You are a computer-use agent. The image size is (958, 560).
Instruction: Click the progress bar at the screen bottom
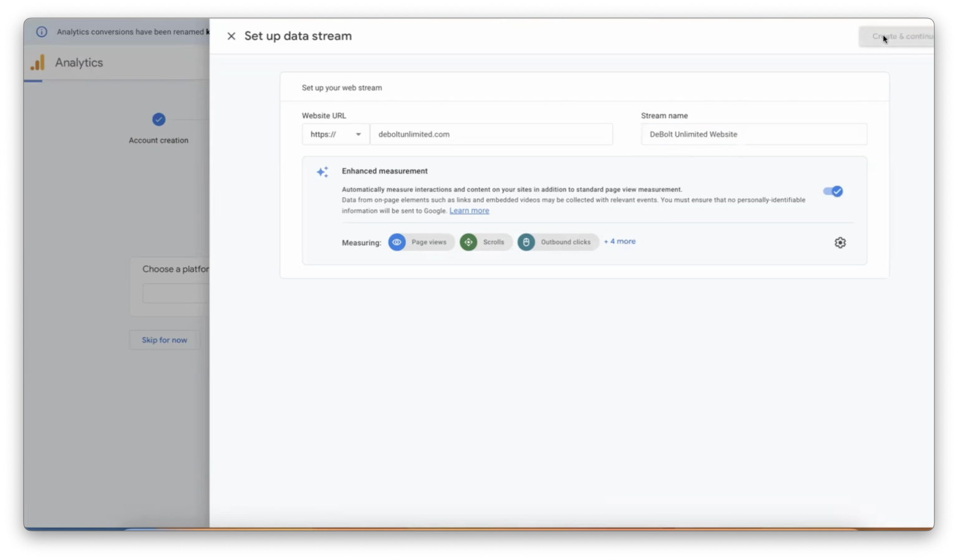(479, 528)
